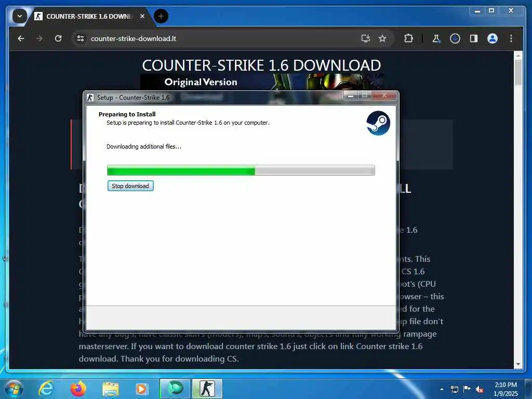Show hidden tray icons arrow
This screenshot has height=399, width=532.
442,389
